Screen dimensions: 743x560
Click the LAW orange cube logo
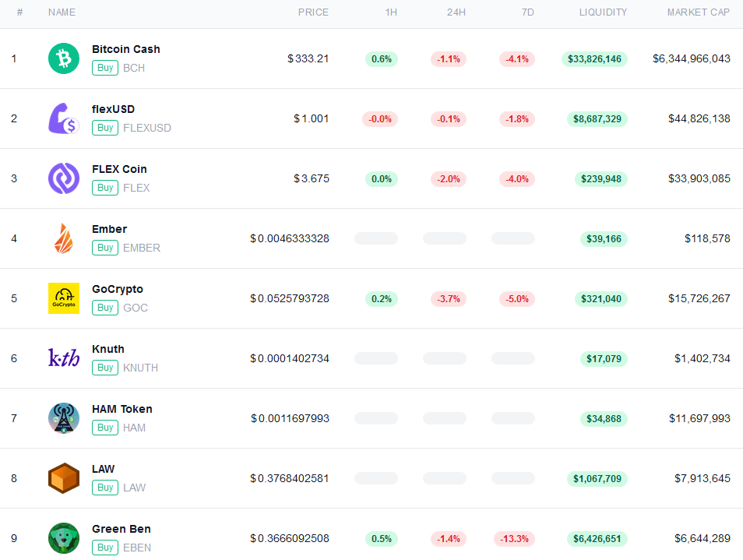click(64, 478)
